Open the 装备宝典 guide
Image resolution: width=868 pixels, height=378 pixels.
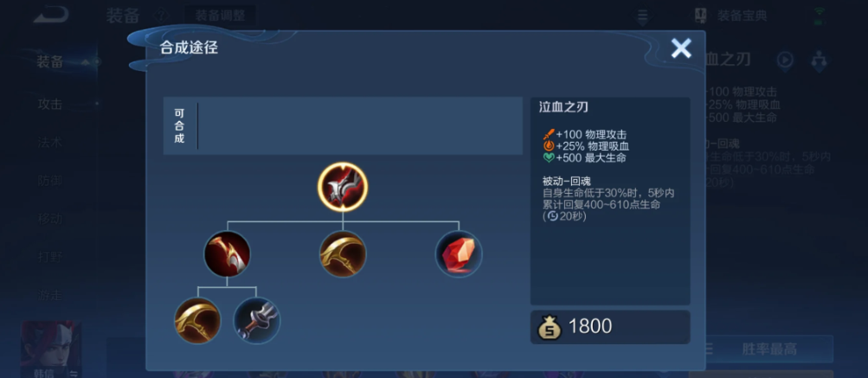pos(730,16)
